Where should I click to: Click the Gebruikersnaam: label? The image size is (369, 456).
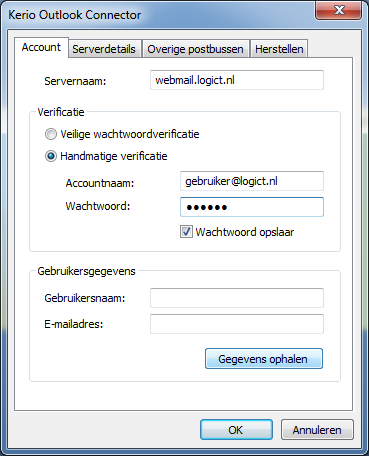(x=85, y=298)
